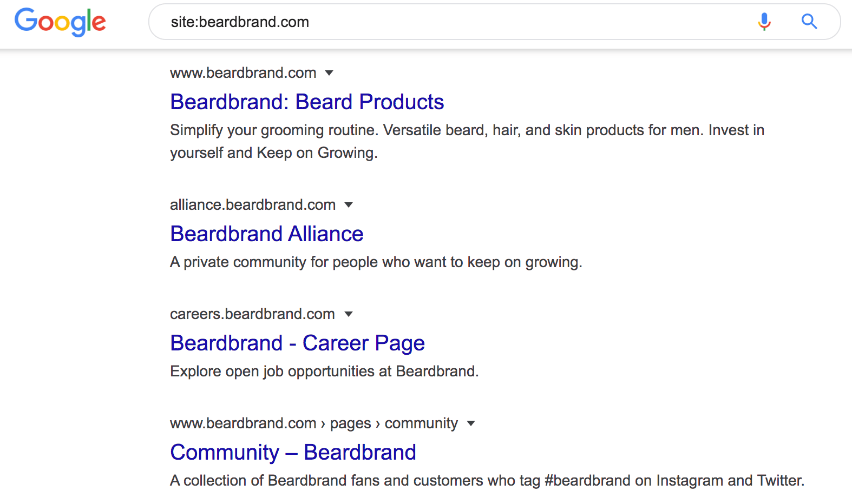Expand the arrow beside the first www.beardbrand.com result
852x504 pixels.
point(329,73)
